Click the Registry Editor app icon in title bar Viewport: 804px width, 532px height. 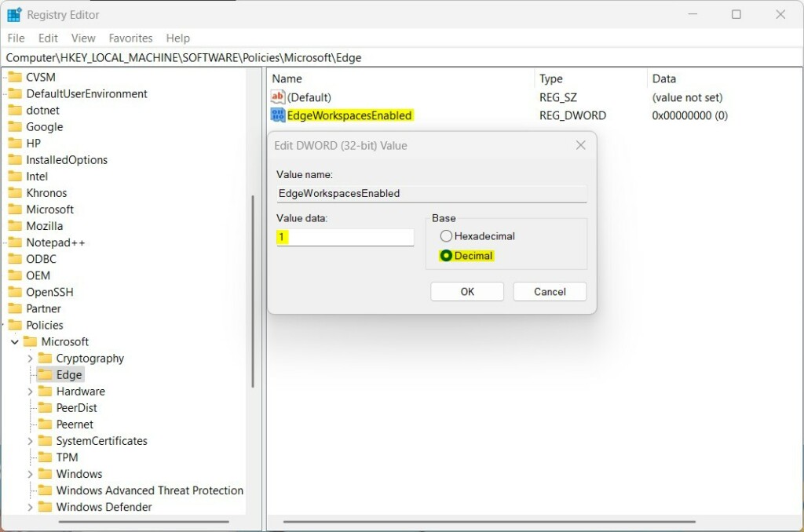point(14,15)
